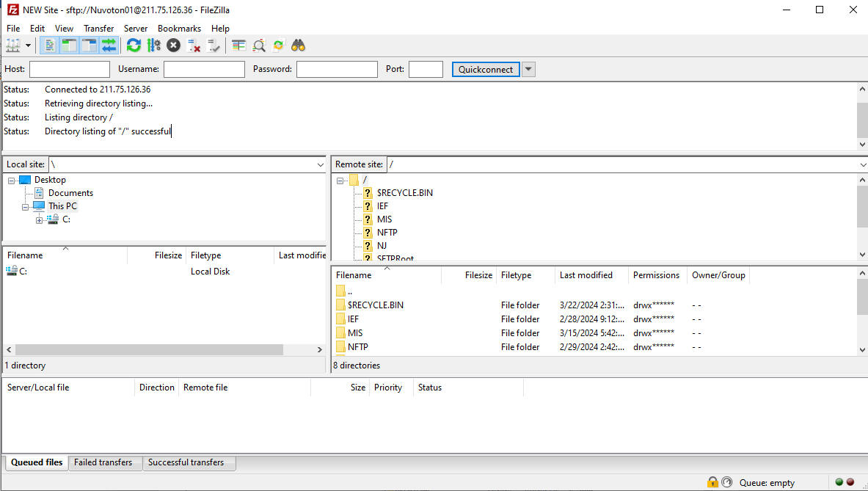Click the synchronized browsing icon
Image resolution: width=868 pixels, height=491 pixels.
pyautogui.click(x=278, y=46)
